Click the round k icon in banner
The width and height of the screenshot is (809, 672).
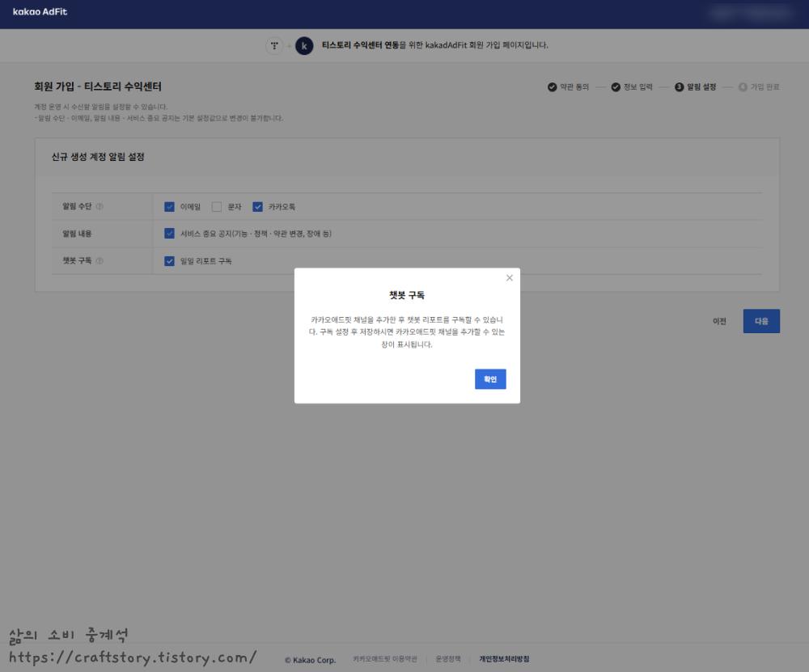[x=304, y=46]
